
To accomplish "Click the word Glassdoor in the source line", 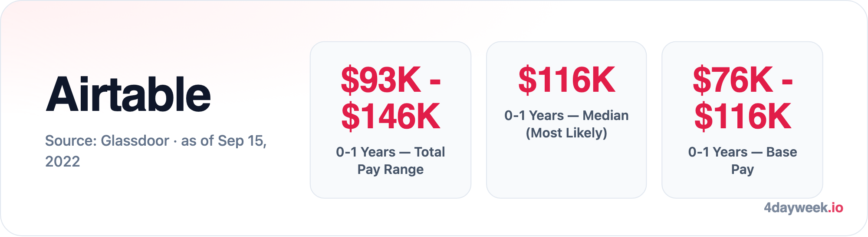I will tap(135, 141).
